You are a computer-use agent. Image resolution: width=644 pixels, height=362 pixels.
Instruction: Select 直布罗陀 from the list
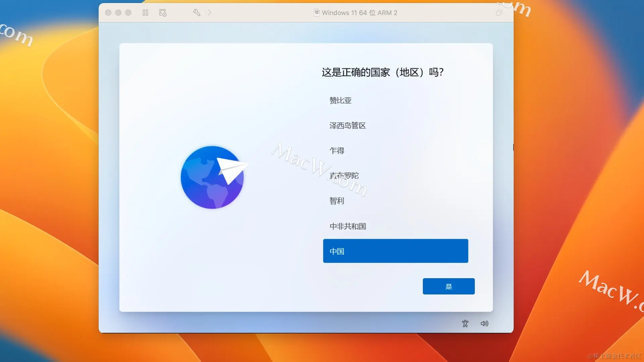tap(344, 176)
